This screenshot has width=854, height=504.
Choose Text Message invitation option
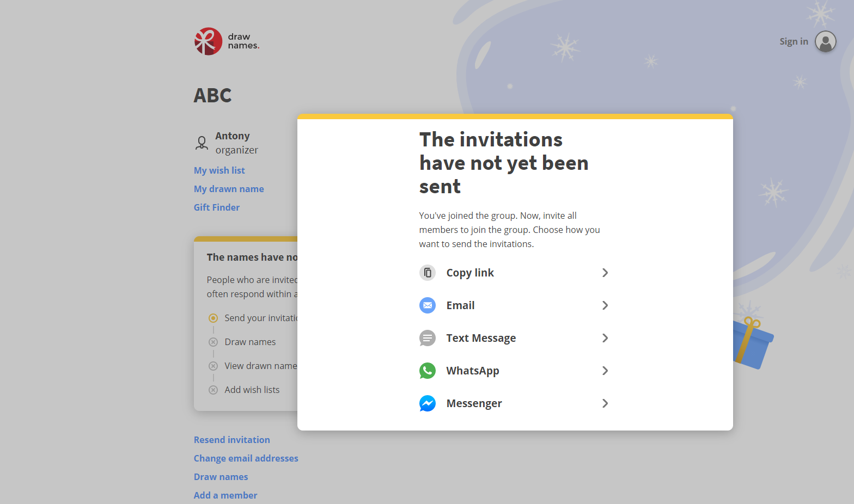[481, 338]
